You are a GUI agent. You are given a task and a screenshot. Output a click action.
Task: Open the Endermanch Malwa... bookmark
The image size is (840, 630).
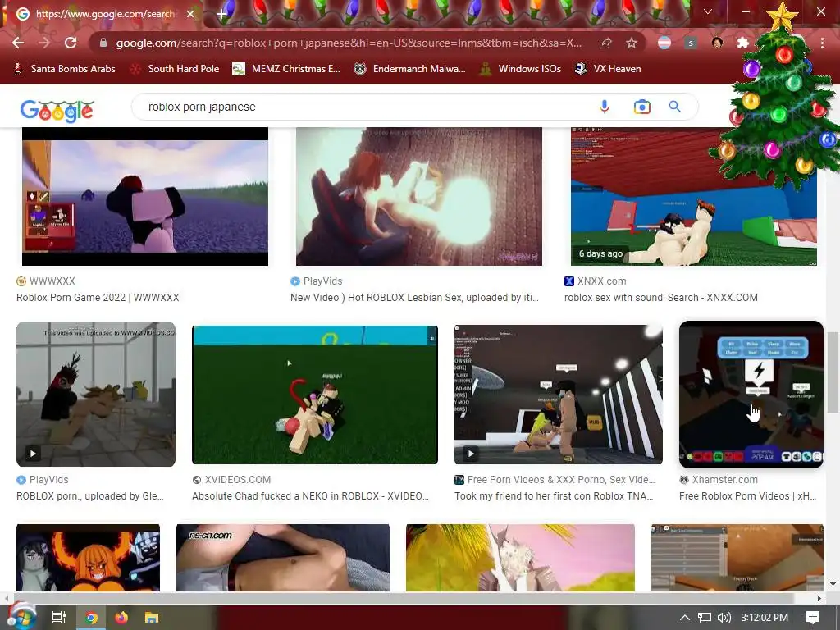(410, 69)
